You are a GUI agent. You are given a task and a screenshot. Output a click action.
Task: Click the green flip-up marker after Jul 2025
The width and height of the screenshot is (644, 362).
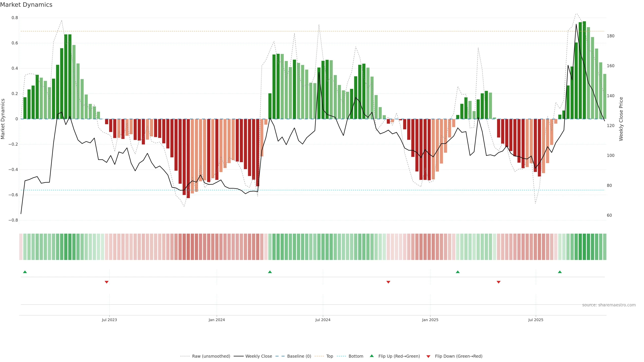pos(560,272)
